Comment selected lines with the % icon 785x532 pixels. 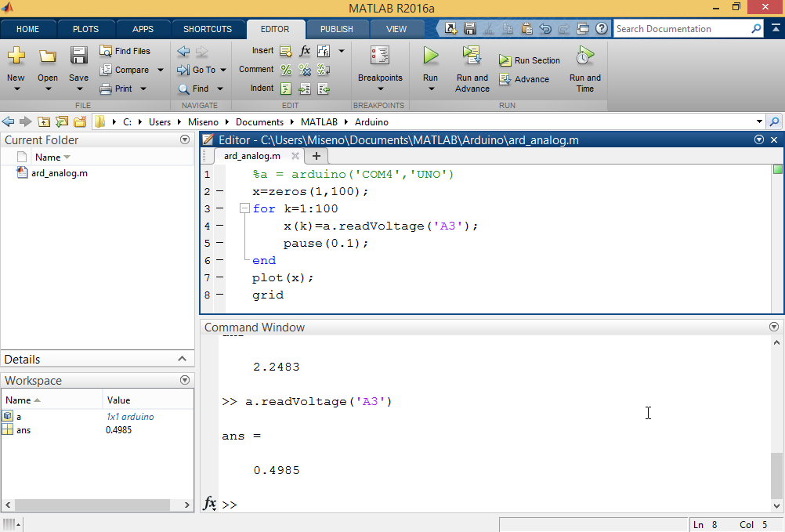click(x=286, y=70)
